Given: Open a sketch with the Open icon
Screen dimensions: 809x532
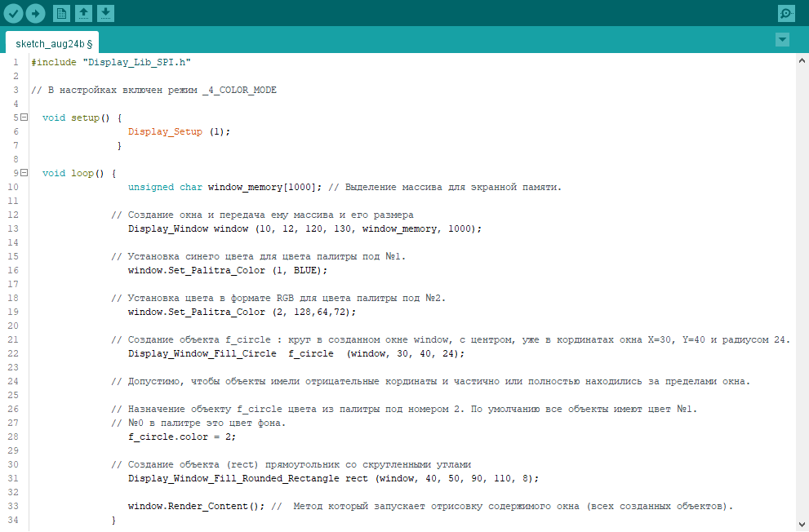Looking at the screenshot, I should pos(83,13).
